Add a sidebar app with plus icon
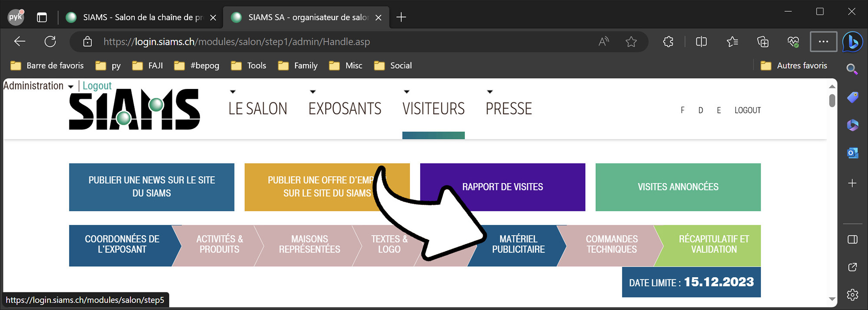 click(852, 183)
